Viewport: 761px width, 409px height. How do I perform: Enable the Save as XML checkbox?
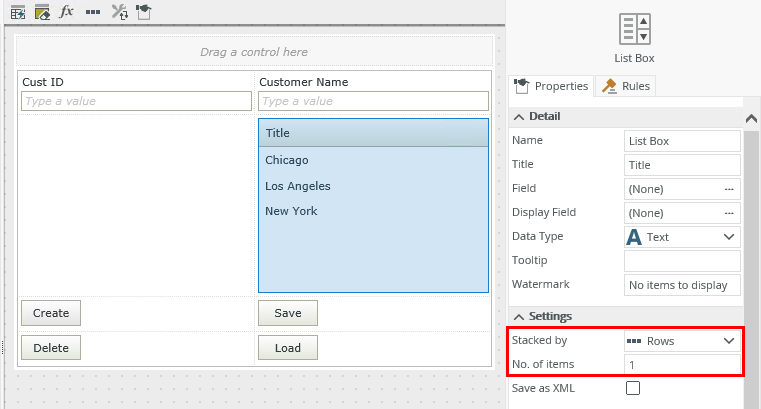pyautogui.click(x=633, y=388)
